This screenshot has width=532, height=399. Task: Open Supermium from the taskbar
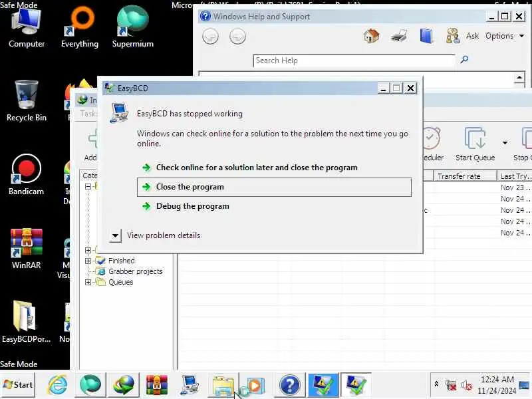(x=90, y=385)
